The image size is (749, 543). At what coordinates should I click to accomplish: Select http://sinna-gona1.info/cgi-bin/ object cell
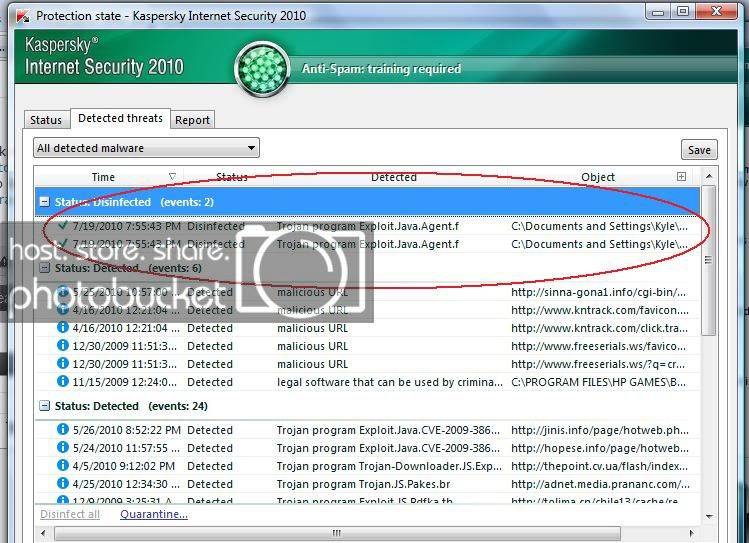(599, 292)
